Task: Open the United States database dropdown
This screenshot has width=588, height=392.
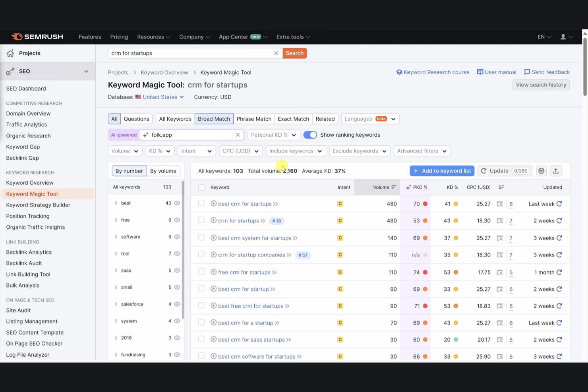Action: [x=160, y=97]
